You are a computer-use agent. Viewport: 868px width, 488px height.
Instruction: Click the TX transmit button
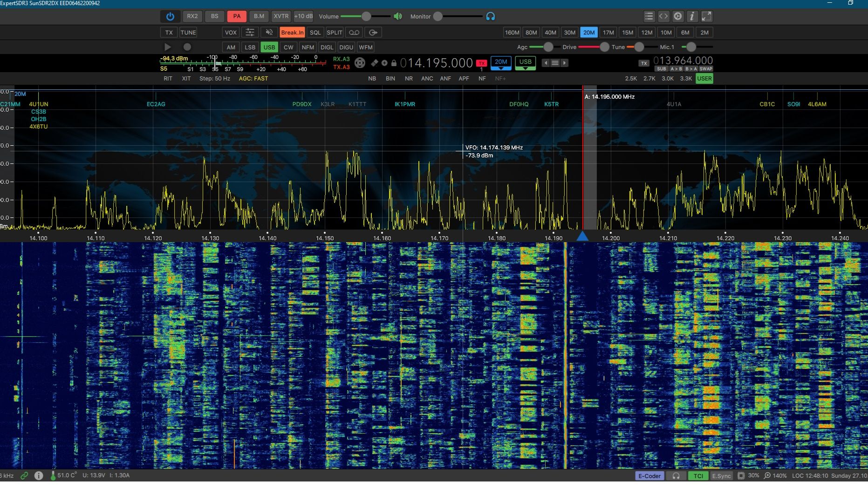point(169,33)
